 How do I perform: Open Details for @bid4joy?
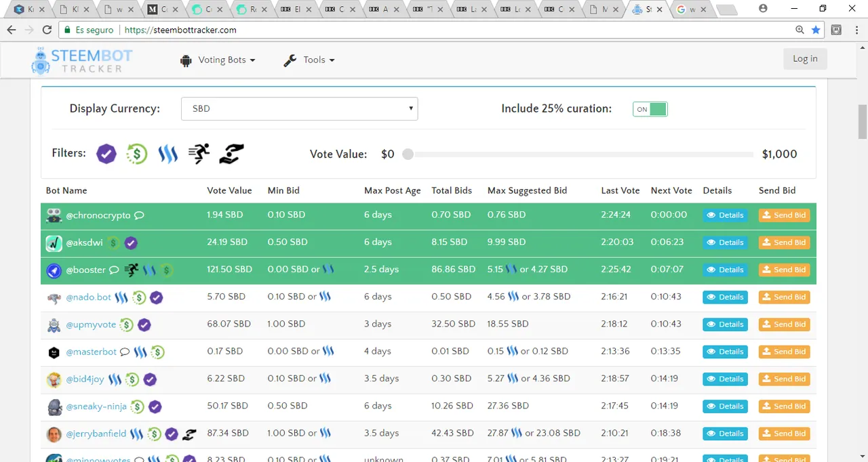tap(725, 379)
